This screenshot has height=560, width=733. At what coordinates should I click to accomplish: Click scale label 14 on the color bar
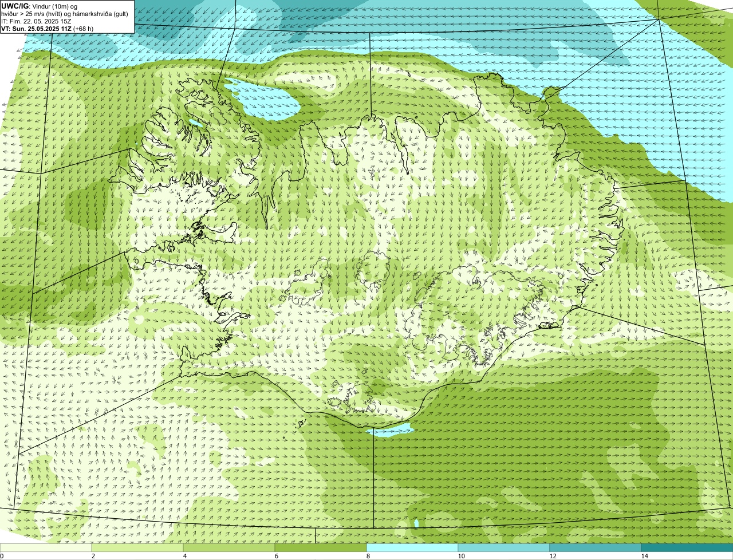tap(644, 556)
